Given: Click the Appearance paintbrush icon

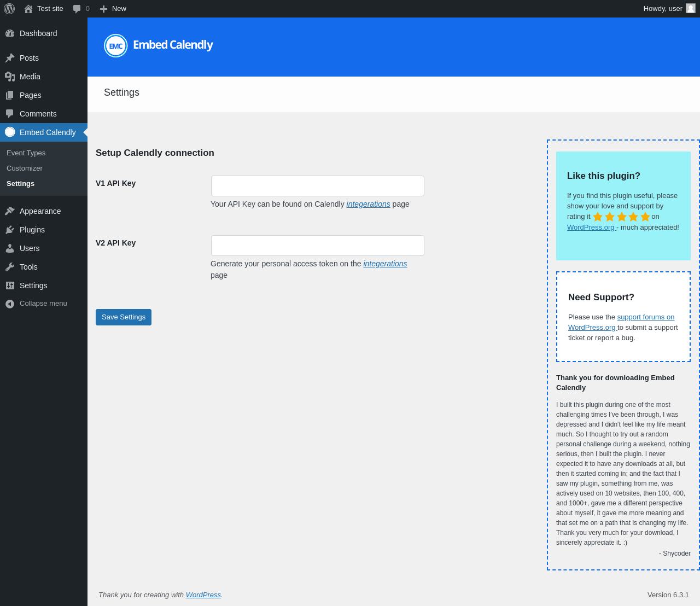Looking at the screenshot, I should [10, 211].
